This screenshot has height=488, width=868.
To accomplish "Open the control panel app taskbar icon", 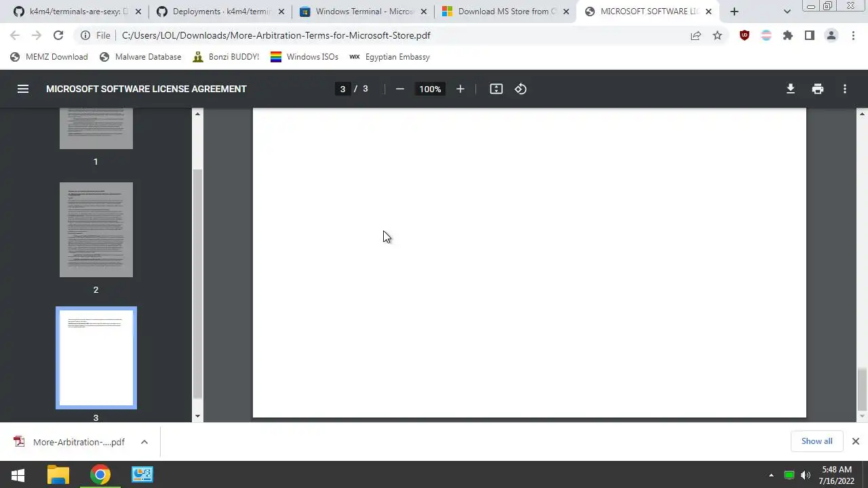I will [x=142, y=475].
